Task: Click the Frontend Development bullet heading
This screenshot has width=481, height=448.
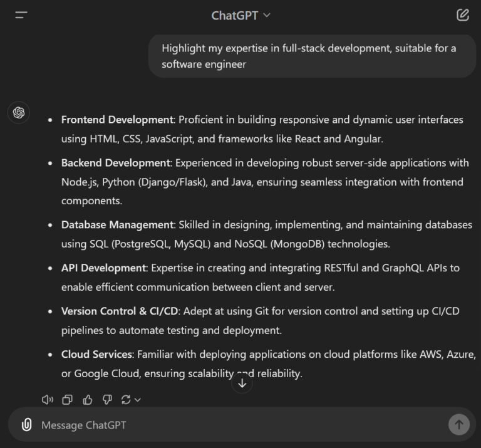Action: click(x=116, y=120)
